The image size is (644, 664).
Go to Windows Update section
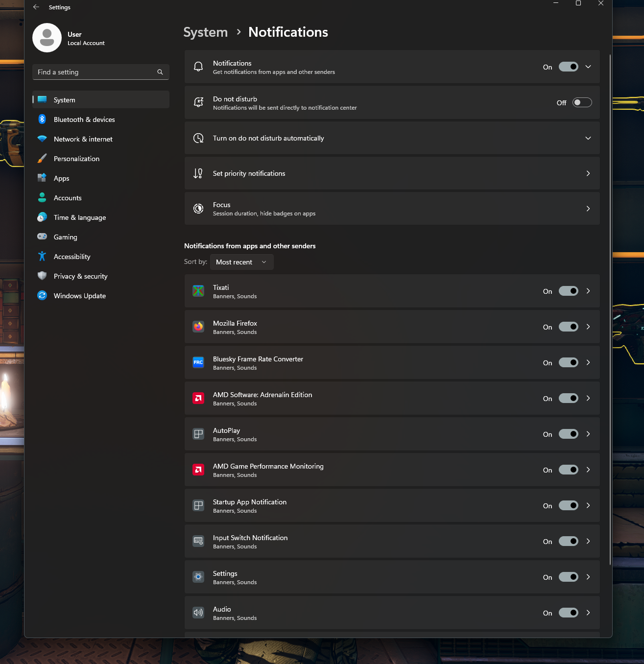point(80,296)
